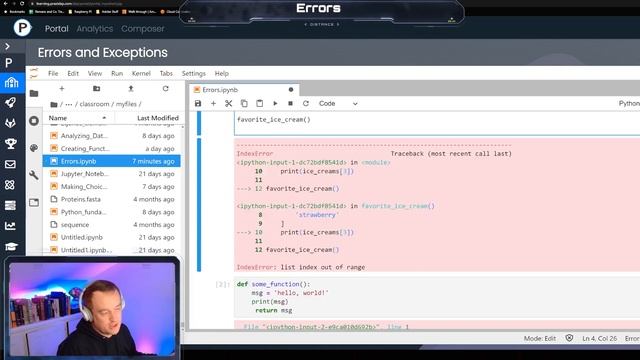Click the trophy icon in left rail
Image resolution: width=640 pixels, height=360 pixels.
tap(11, 143)
